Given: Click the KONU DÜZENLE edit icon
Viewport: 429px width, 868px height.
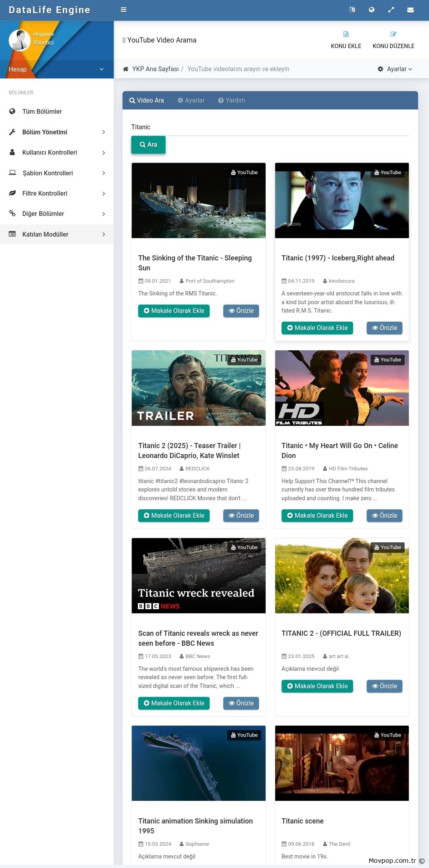Looking at the screenshot, I should click(x=393, y=34).
